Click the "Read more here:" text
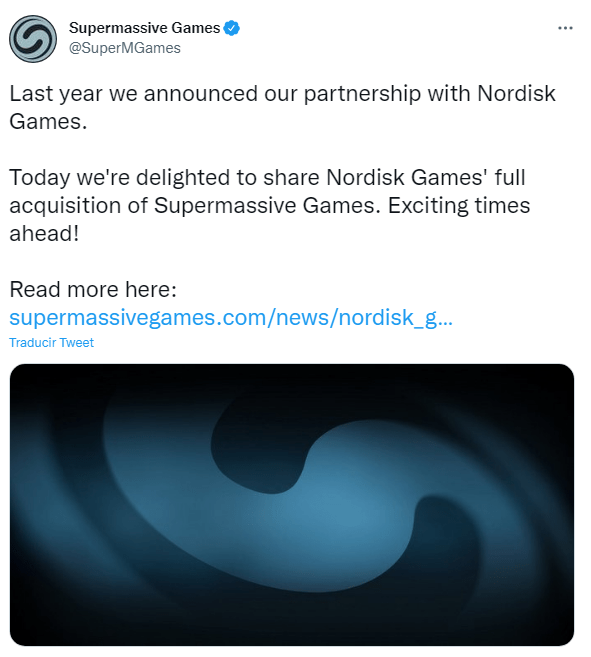Image resolution: width=591 pixels, height=657 pixels. (x=93, y=290)
